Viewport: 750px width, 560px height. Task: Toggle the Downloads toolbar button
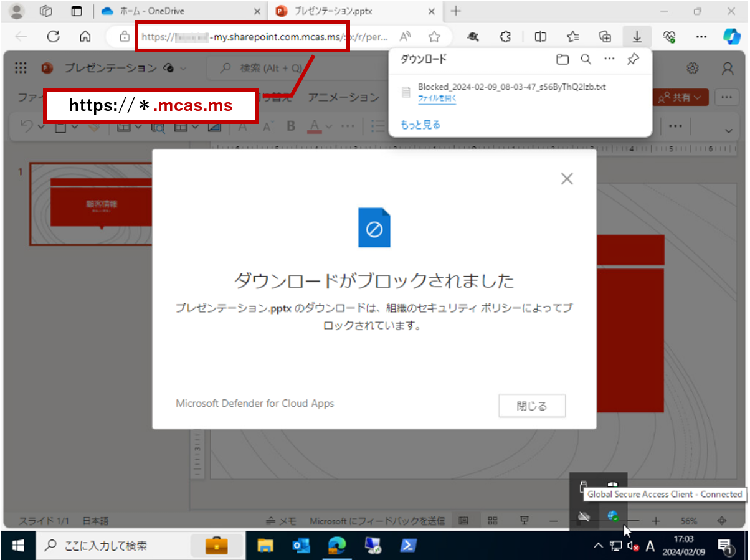click(x=637, y=37)
